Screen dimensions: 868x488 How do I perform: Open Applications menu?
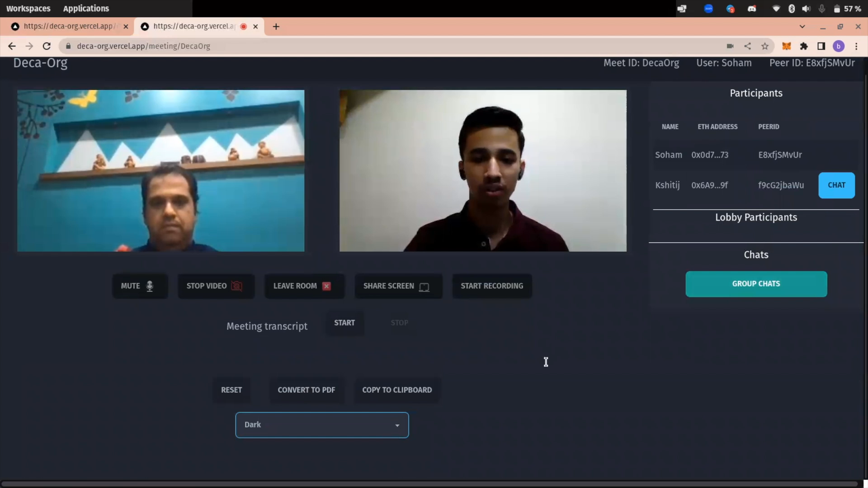[86, 9]
